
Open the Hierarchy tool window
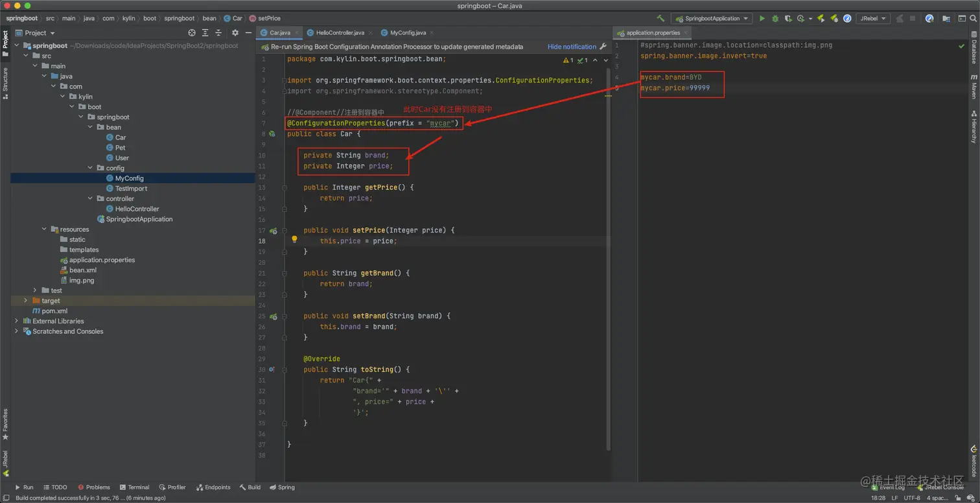974,126
